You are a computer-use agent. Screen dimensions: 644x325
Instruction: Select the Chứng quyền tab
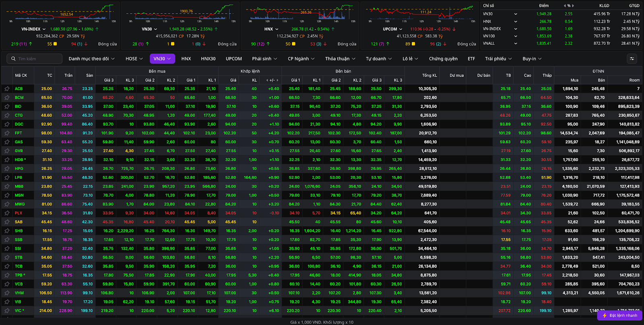[x=443, y=59]
